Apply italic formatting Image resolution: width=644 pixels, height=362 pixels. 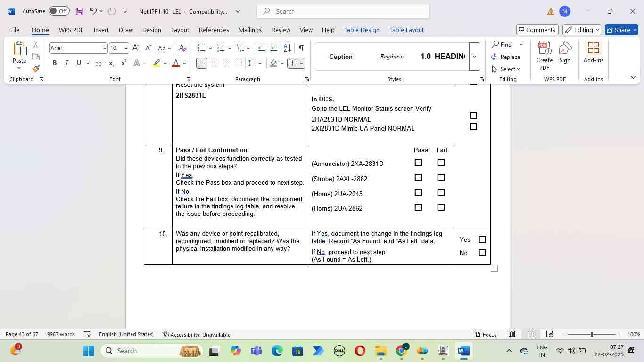[x=66, y=63]
